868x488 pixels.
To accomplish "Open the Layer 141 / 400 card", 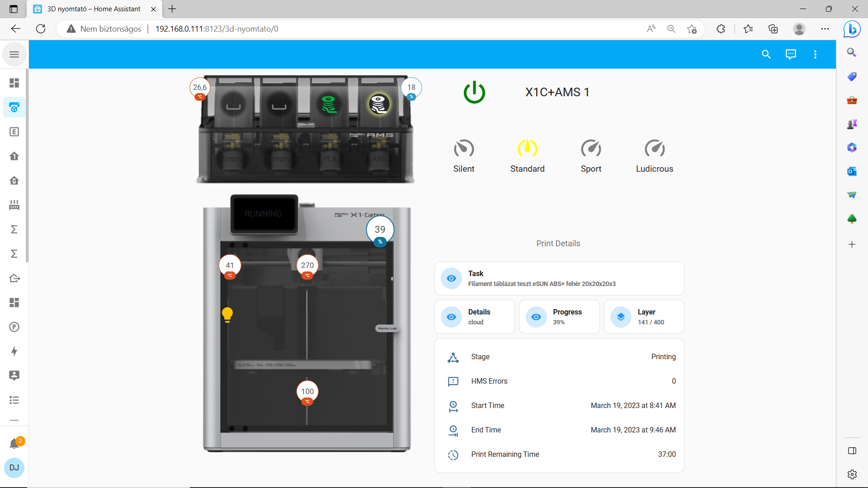I will pyautogui.click(x=644, y=317).
